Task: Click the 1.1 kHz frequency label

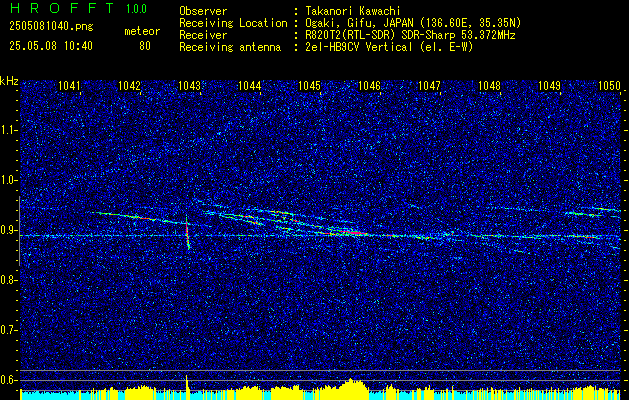Action: (9, 130)
